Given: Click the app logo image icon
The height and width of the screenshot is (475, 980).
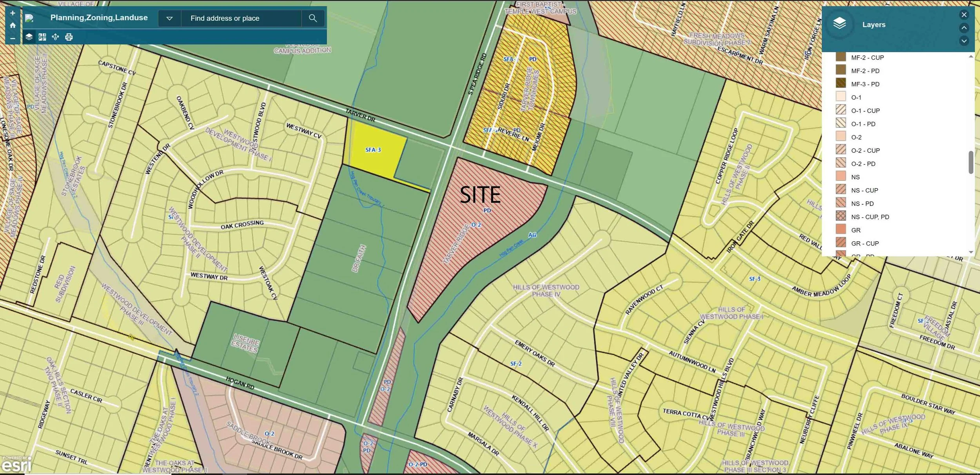Looking at the screenshot, I should [29, 18].
